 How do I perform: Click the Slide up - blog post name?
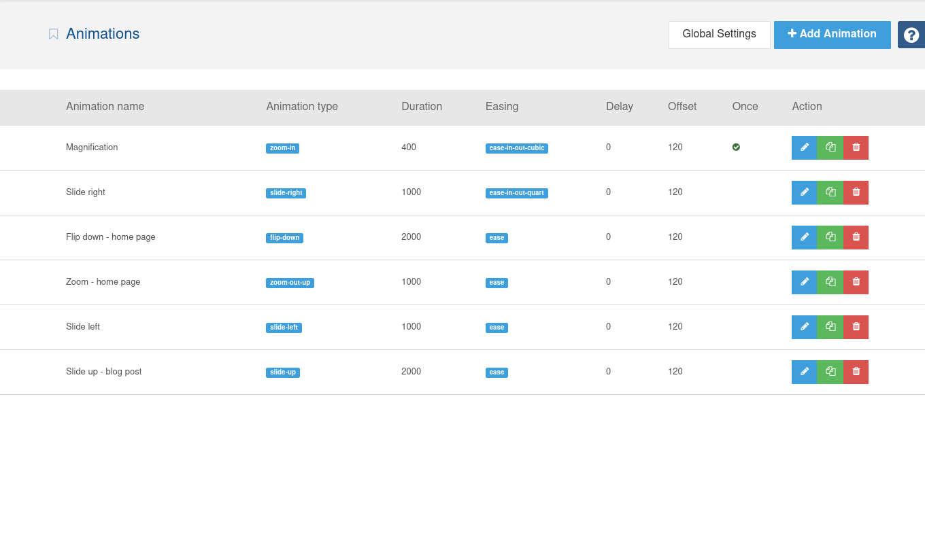(x=103, y=372)
